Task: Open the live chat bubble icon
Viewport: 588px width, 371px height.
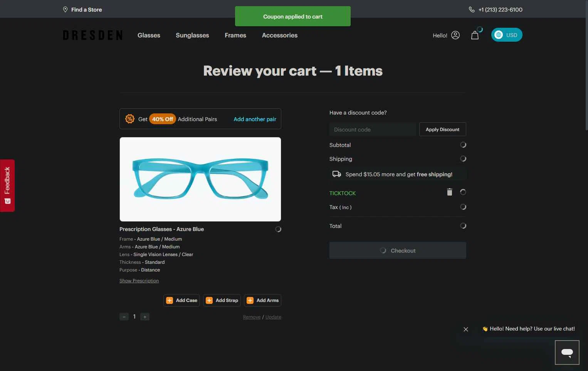Action: (x=567, y=352)
